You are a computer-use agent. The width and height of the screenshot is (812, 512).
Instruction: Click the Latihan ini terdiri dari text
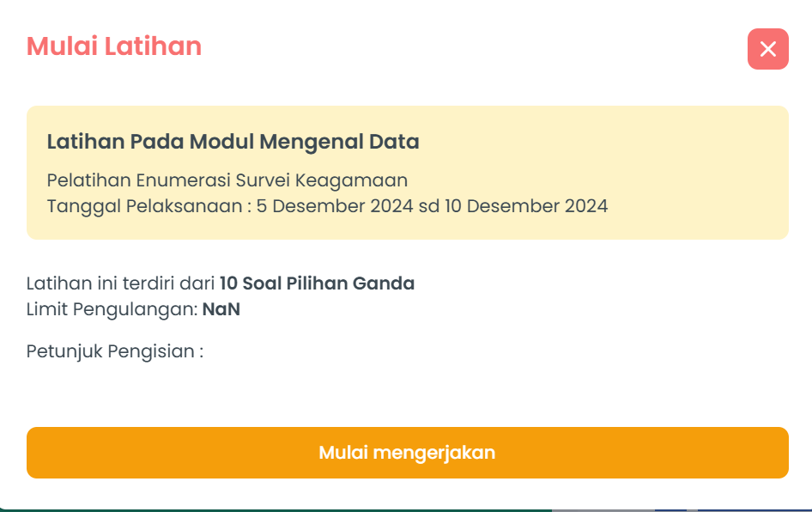[121, 283]
